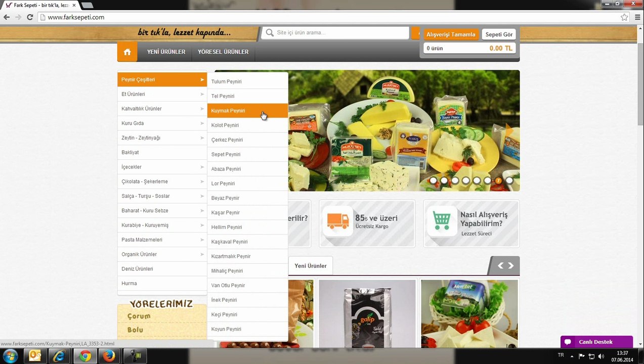Open Galip coffee product thumbnail
The image size is (644, 364).
[367, 313]
